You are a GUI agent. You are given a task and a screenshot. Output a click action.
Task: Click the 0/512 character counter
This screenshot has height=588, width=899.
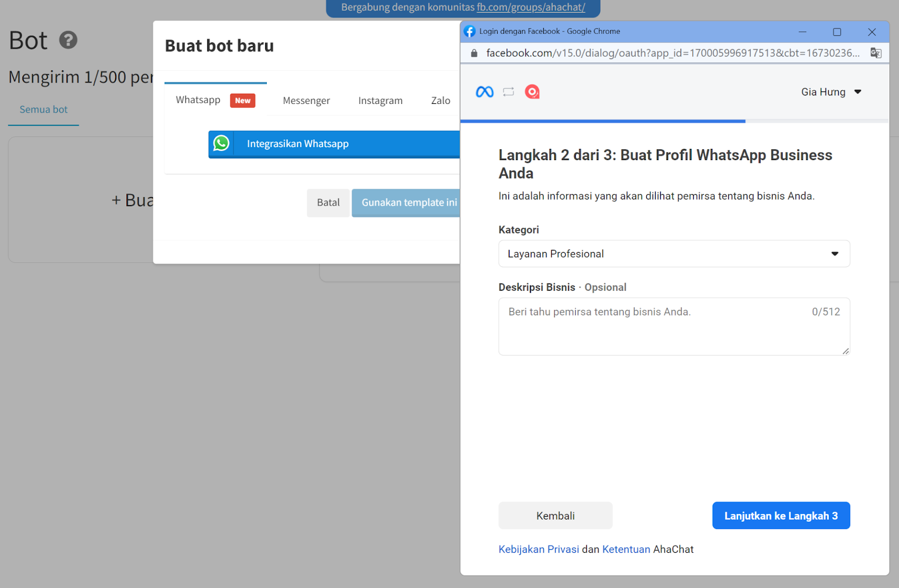tap(826, 312)
